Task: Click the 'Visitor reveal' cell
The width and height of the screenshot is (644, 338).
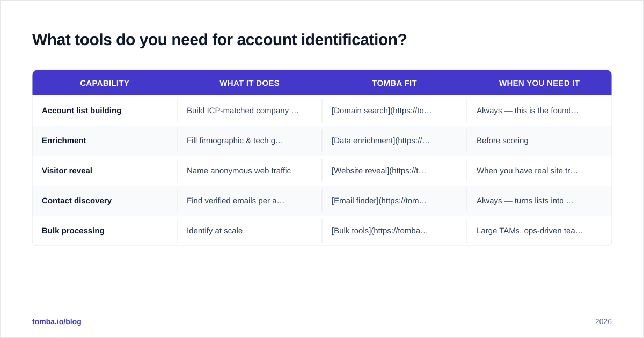Action: coord(105,171)
